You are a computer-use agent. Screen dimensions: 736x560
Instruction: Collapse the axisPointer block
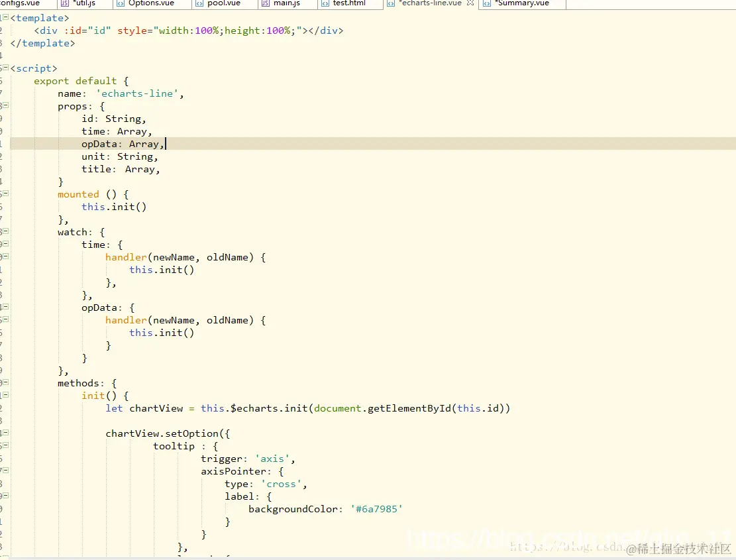(6, 470)
